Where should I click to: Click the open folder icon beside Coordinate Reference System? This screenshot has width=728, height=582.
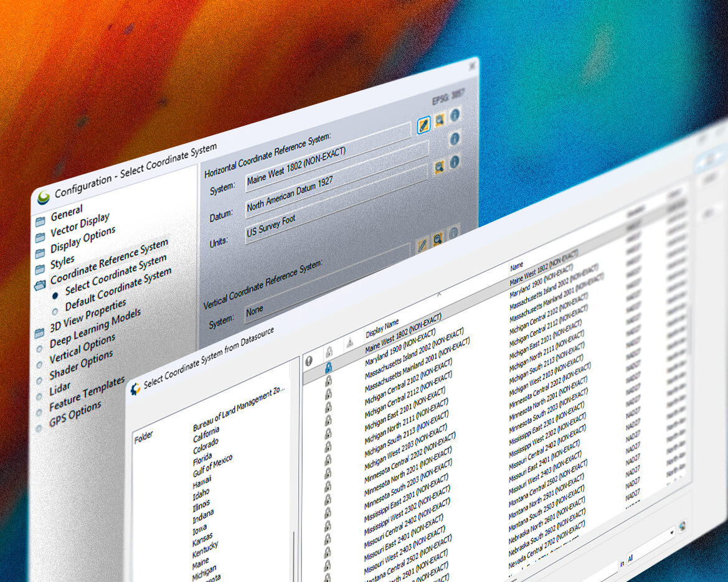tap(40, 285)
